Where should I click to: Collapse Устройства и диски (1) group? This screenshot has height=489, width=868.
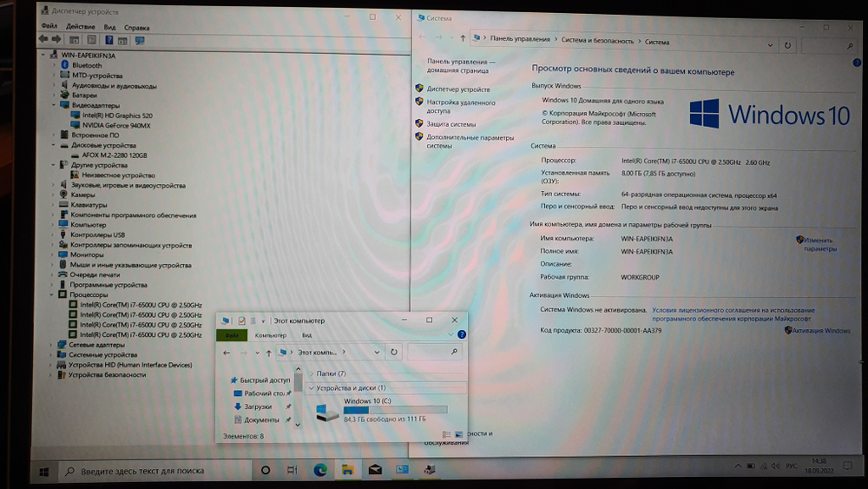(x=311, y=387)
